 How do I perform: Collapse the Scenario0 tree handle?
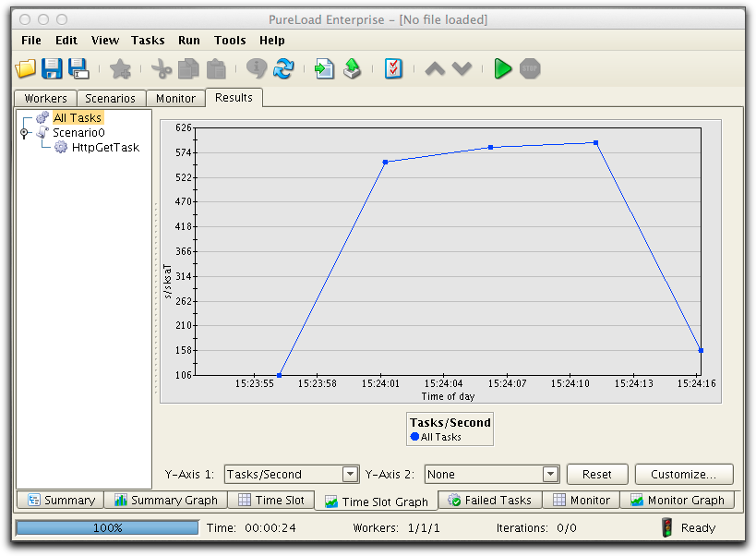[x=24, y=132]
